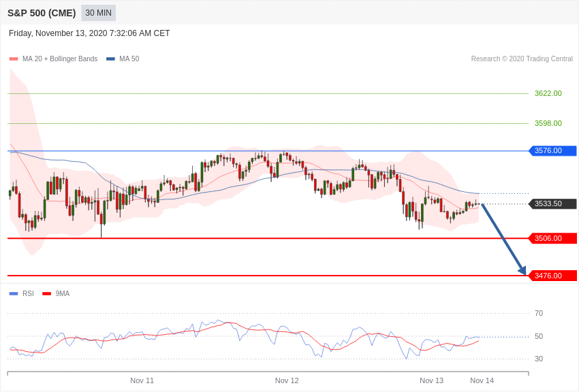
Task: Click the MA 20 + Bollinger Bands label
Action: point(60,59)
